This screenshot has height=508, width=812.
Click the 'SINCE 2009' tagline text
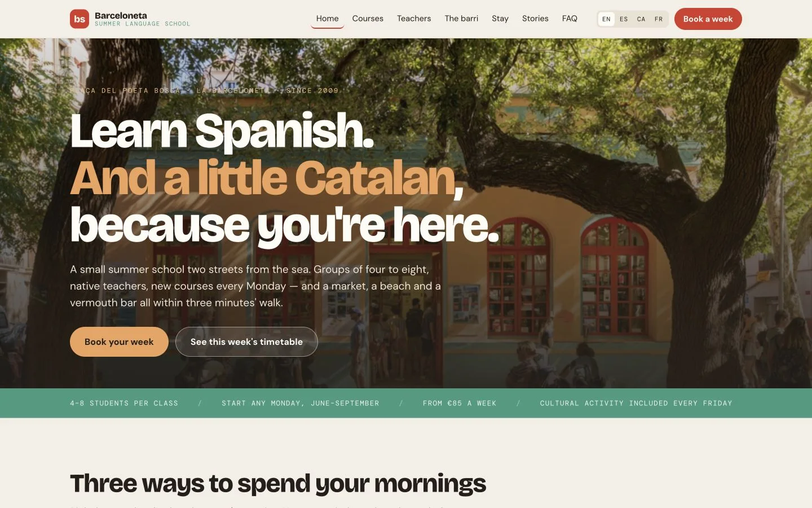pos(312,91)
